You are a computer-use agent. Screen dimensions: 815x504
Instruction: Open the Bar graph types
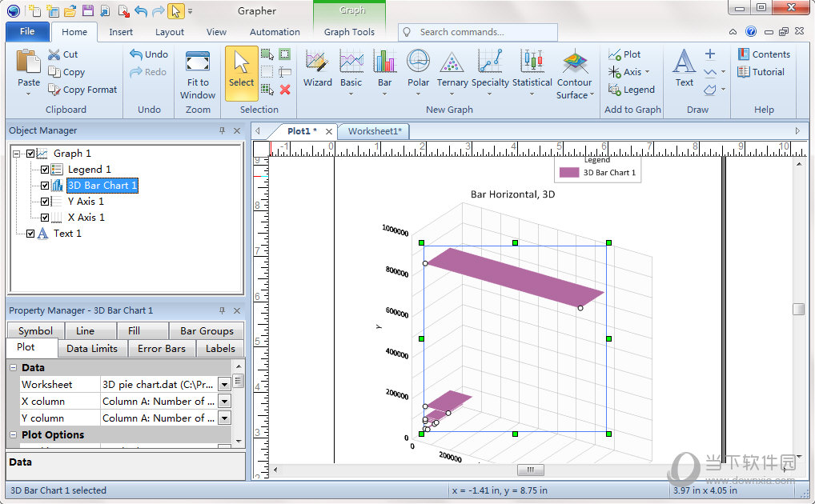pyautogui.click(x=384, y=72)
